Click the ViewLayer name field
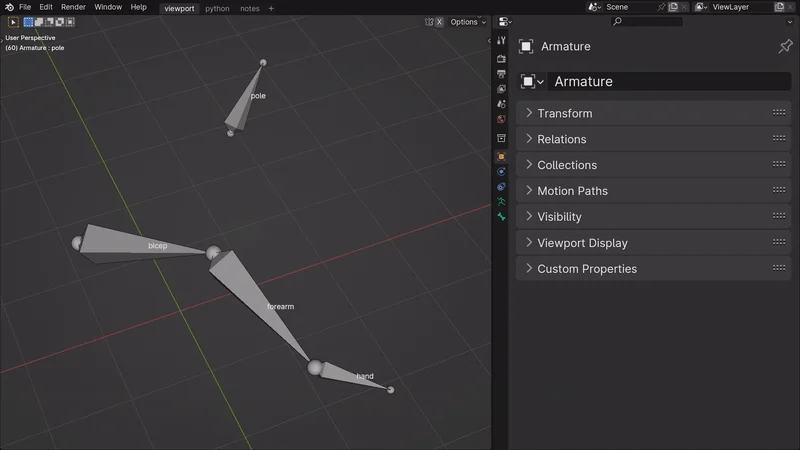The width and height of the screenshot is (800, 450). click(742, 7)
